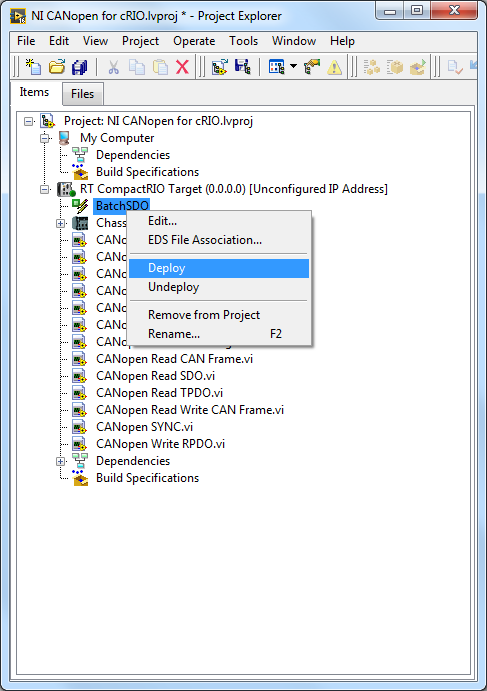Viewport: 487px width, 691px height.
Task: Collapse the My Computer tree node
Action: (45, 138)
